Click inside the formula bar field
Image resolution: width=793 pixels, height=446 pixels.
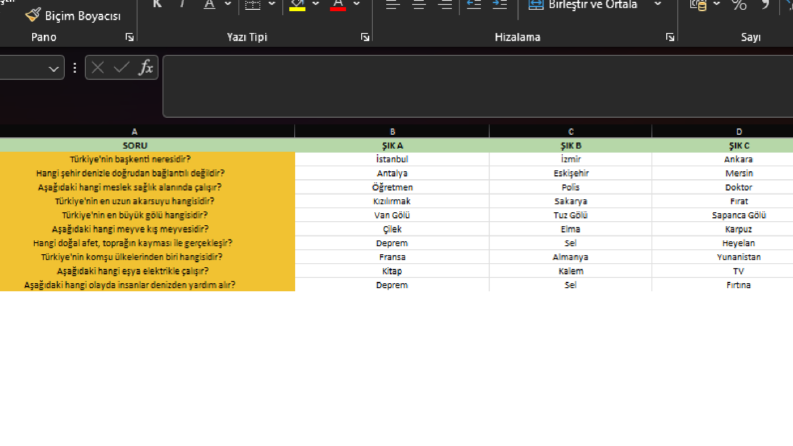(x=478, y=86)
